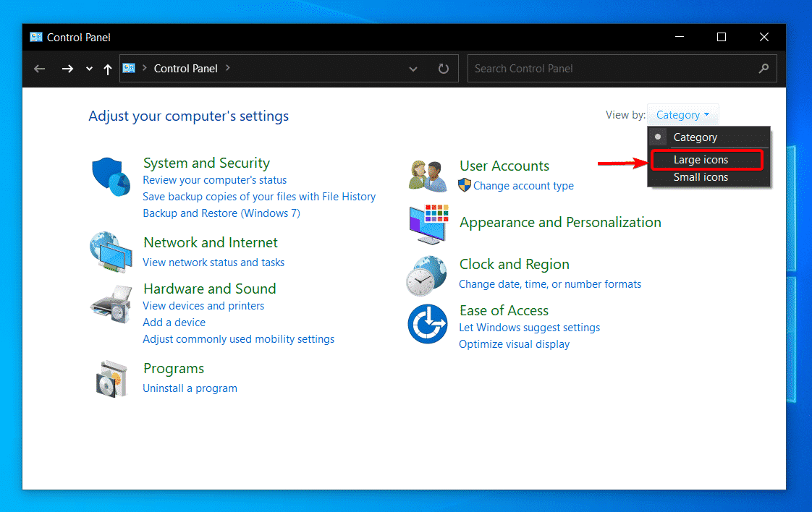The width and height of the screenshot is (812, 512).
Task: Click the search magnifier icon
Action: pos(764,68)
